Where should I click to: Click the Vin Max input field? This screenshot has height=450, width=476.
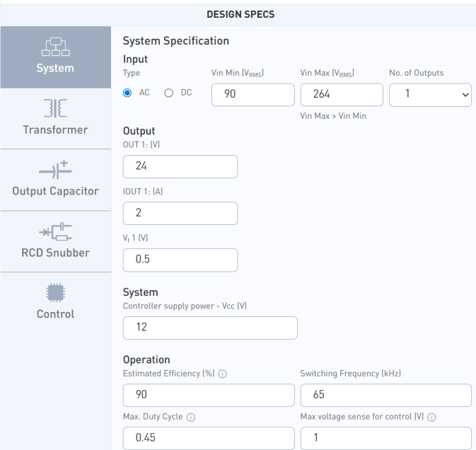point(341,94)
